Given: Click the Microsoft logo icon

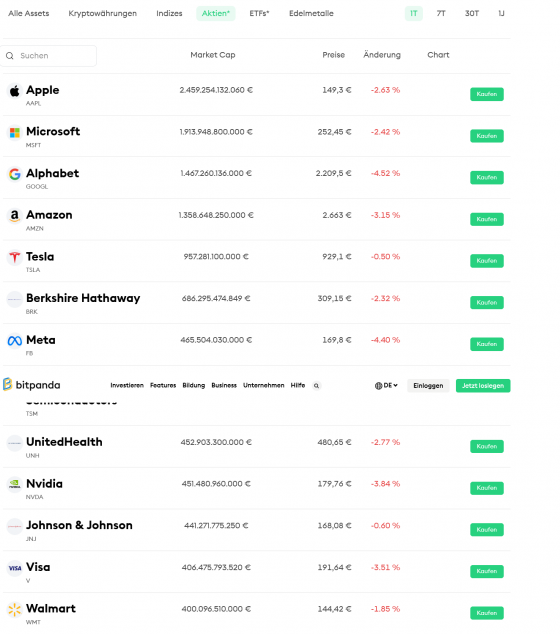Looking at the screenshot, I should [15, 133].
